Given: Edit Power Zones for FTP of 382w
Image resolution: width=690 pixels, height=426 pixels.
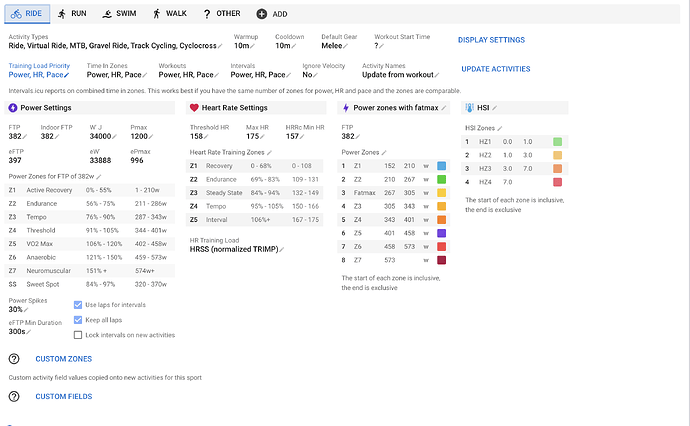Looking at the screenshot, I should pyautogui.click(x=99, y=177).
